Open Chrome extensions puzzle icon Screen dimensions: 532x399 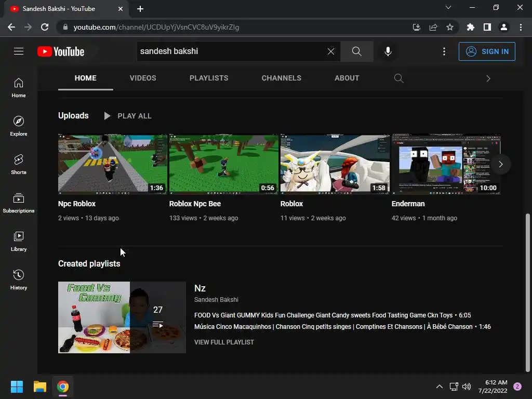point(471,27)
